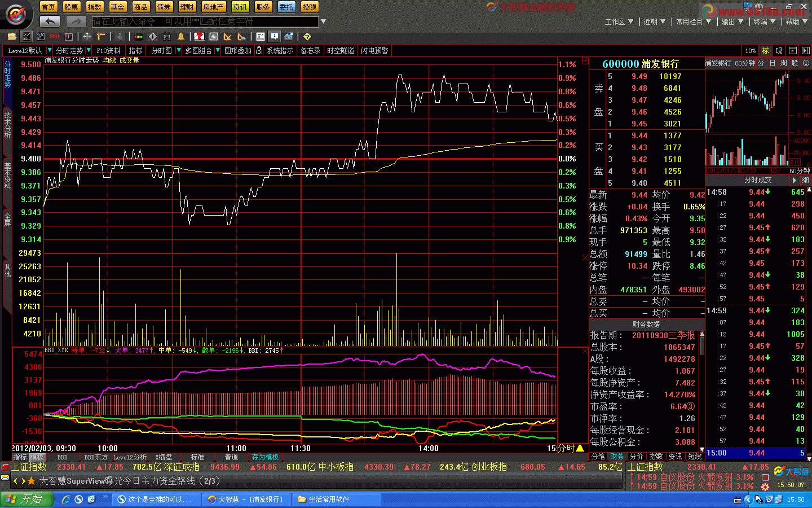Toggle the 现 button in top-right bar
The width and height of the screenshot is (812, 508).
[x=779, y=51]
